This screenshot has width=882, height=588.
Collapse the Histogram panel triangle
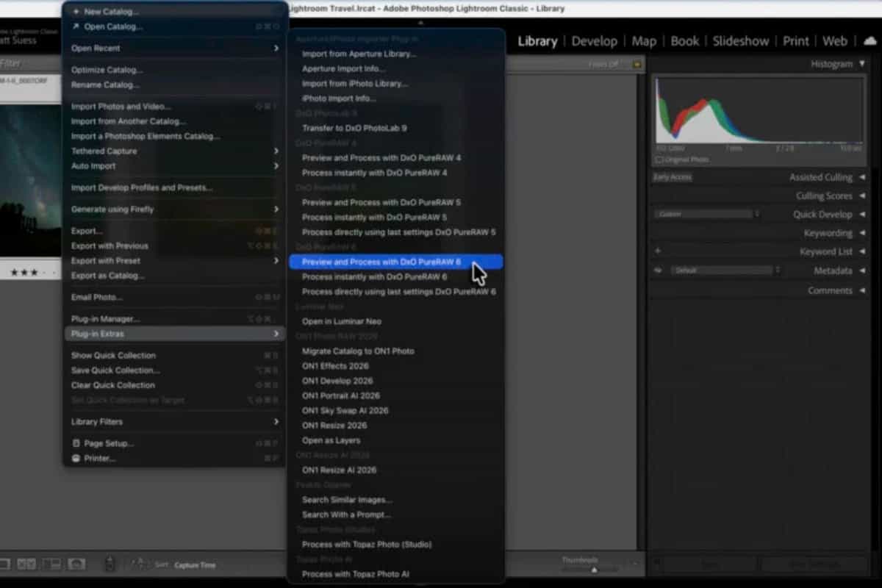[862, 64]
